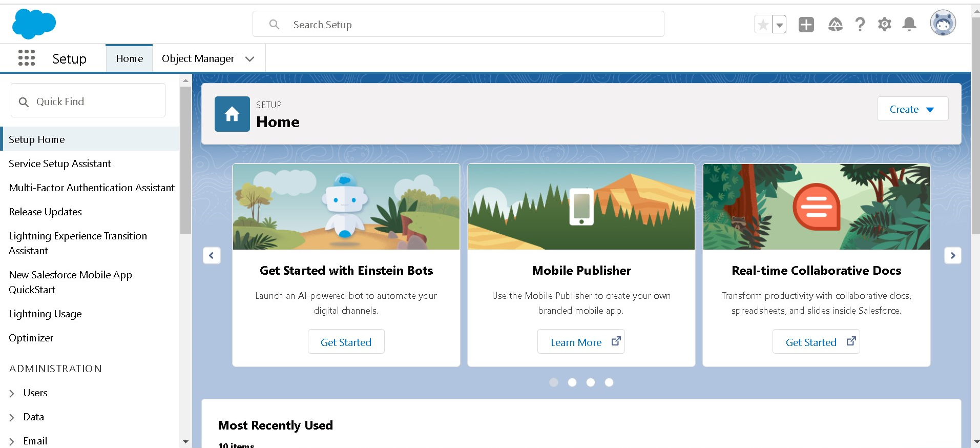Click the Salesforce cloud logo
980x448 pixels.
pyautogui.click(x=34, y=24)
